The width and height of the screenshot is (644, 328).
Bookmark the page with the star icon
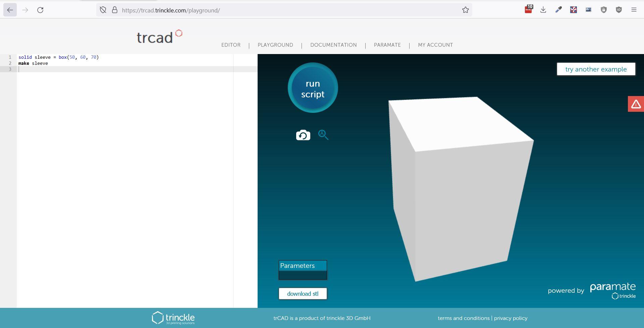(x=466, y=10)
